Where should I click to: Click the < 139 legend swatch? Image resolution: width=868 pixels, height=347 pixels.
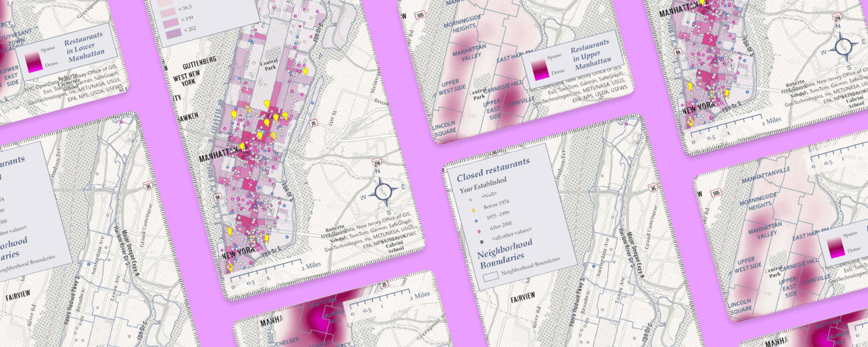tap(172, 23)
